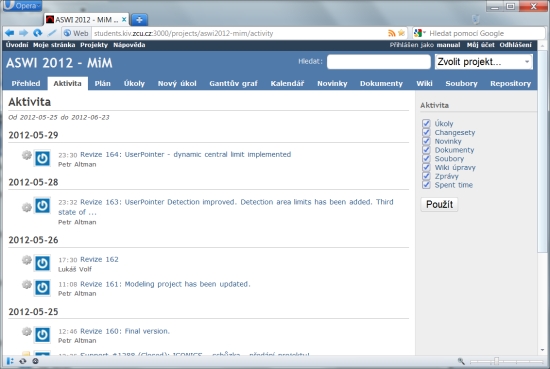Open the Úkoly tab

[x=134, y=83]
